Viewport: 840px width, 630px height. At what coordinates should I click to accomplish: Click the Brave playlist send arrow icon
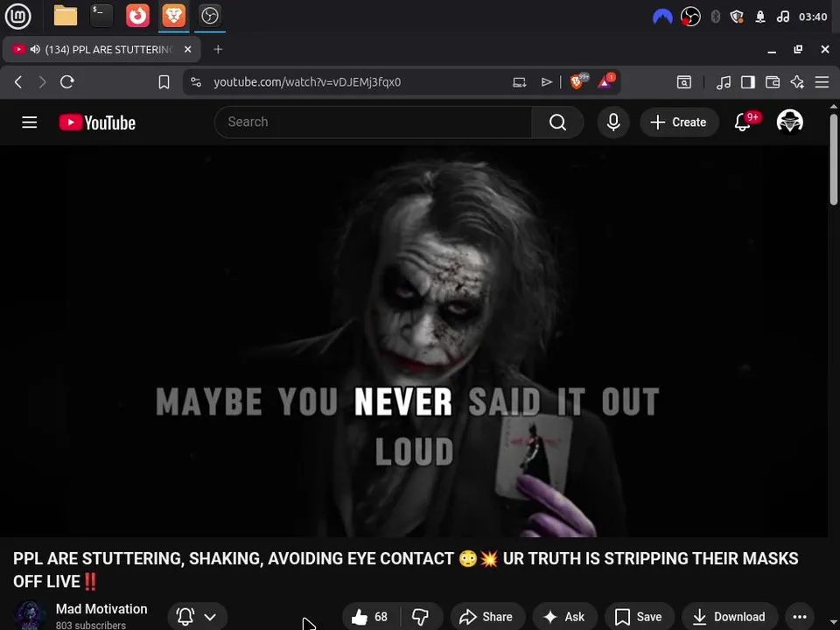click(546, 82)
